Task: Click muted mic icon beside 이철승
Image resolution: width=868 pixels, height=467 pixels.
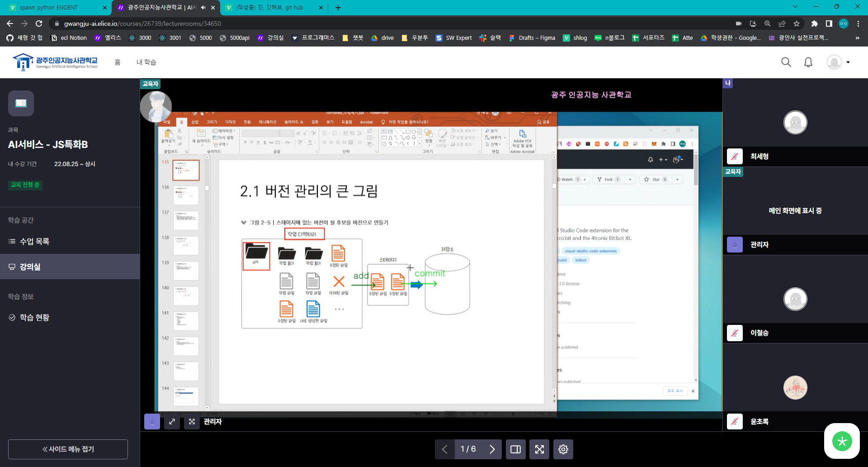Action: (x=735, y=333)
